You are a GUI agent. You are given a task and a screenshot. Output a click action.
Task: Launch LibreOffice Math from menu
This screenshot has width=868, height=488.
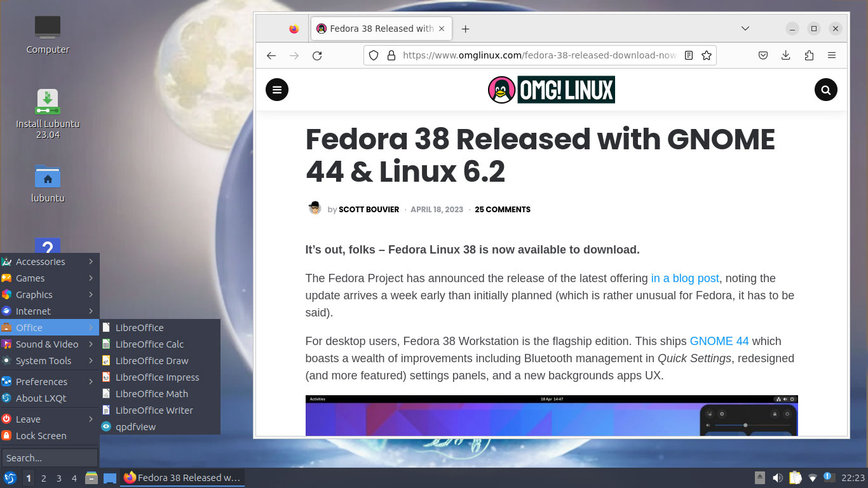[160, 394]
